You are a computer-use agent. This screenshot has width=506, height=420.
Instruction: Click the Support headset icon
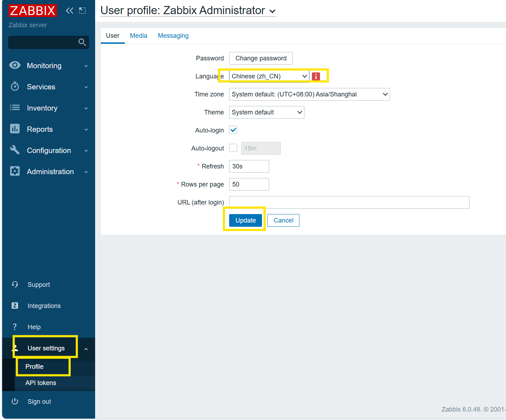pyautogui.click(x=15, y=284)
